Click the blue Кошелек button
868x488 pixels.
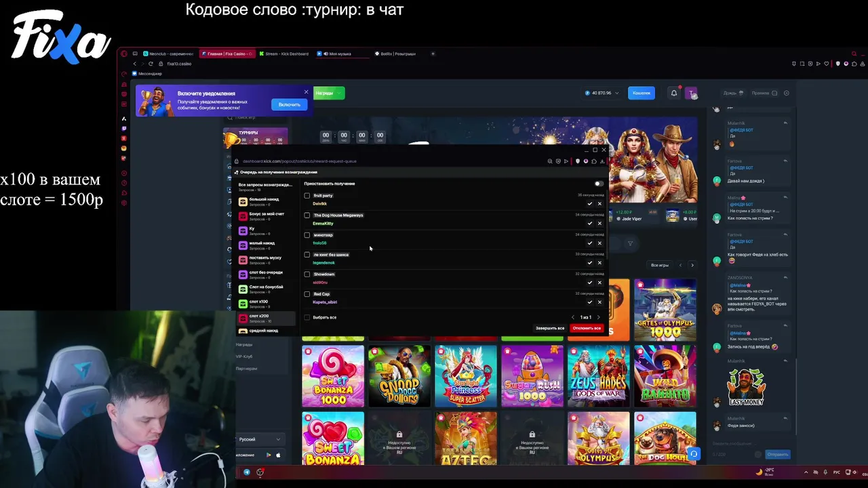click(x=642, y=93)
